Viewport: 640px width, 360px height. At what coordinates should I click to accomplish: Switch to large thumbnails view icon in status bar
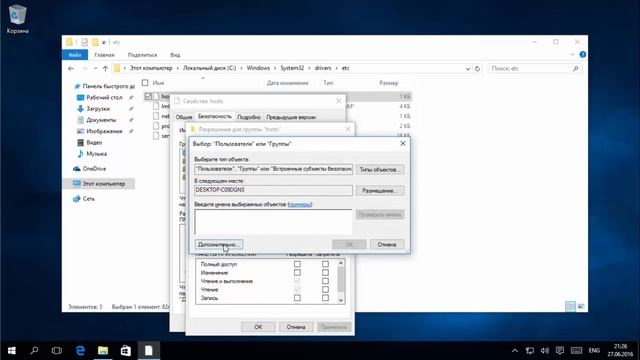pyautogui.click(x=581, y=306)
